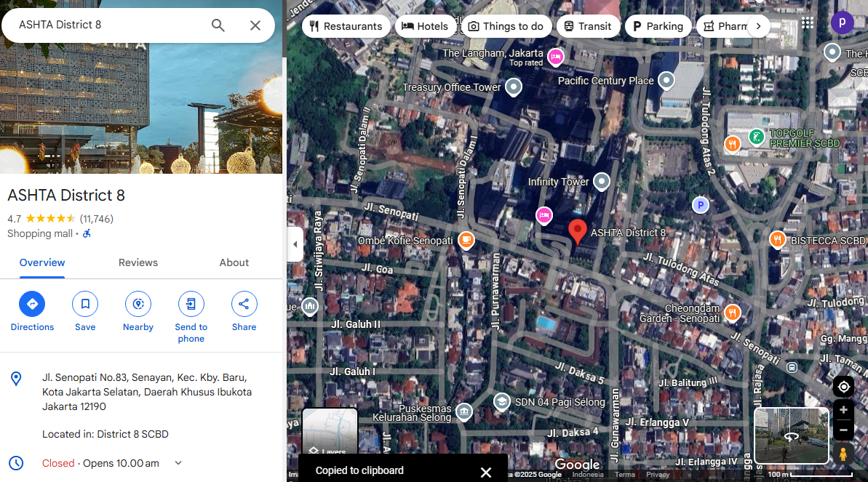This screenshot has height=482, width=868.
Task: Open the Layers map type switcher
Action: tap(330, 432)
